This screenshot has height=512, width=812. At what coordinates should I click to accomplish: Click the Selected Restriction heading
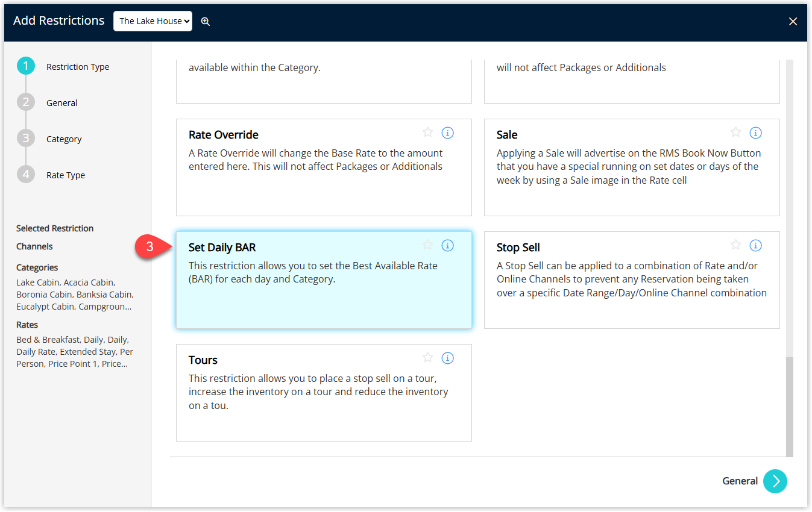click(x=55, y=228)
